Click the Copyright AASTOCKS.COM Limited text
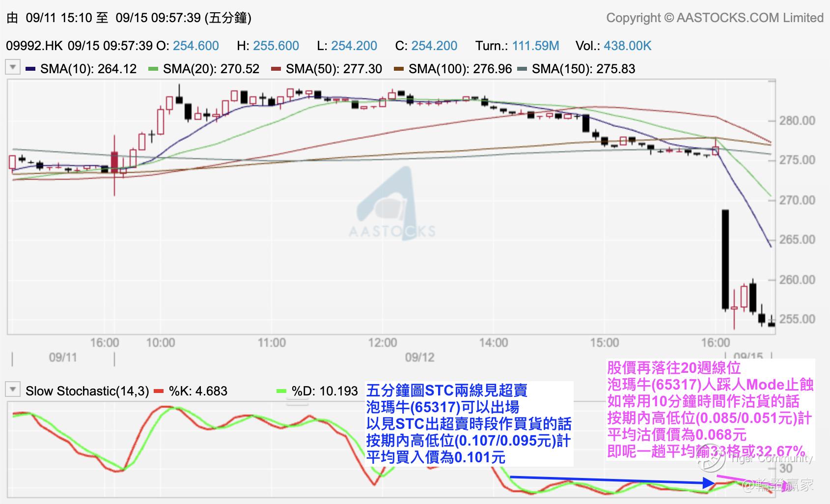830x504 pixels. (715, 18)
